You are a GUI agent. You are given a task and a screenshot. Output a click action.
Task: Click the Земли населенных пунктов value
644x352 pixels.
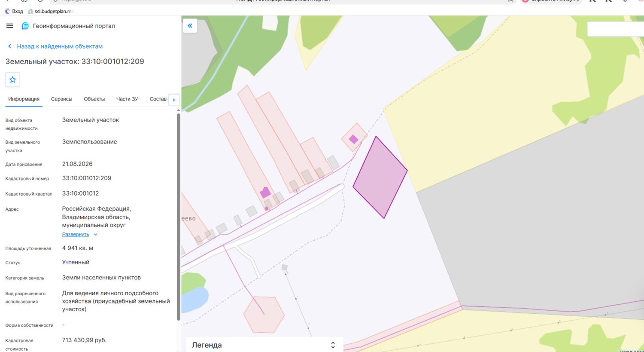pyautogui.click(x=101, y=278)
